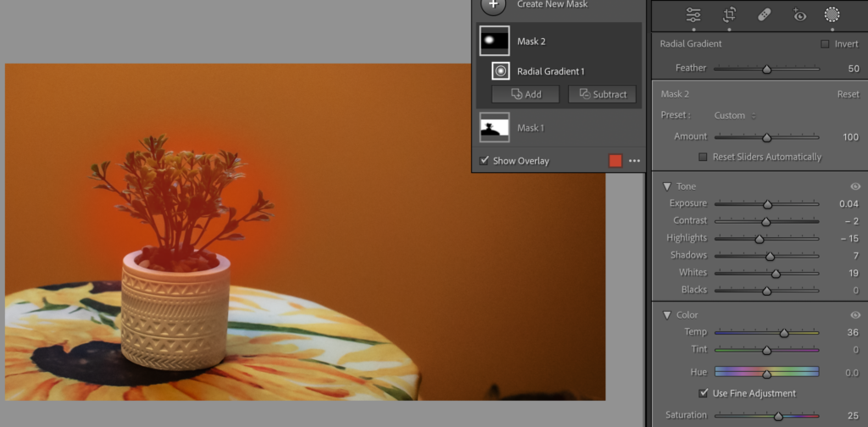868x427 pixels.
Task: Click the Exposure value 0.04
Action: coord(849,203)
